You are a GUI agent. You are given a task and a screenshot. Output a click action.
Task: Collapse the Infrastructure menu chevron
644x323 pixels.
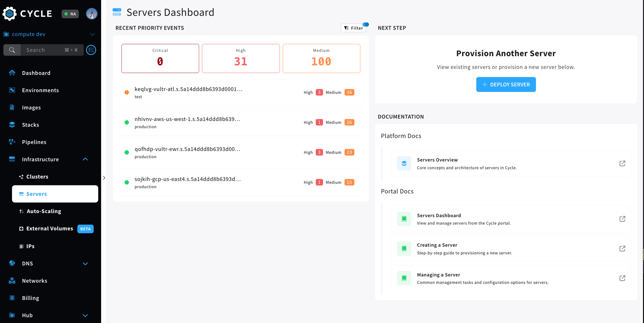coord(85,159)
